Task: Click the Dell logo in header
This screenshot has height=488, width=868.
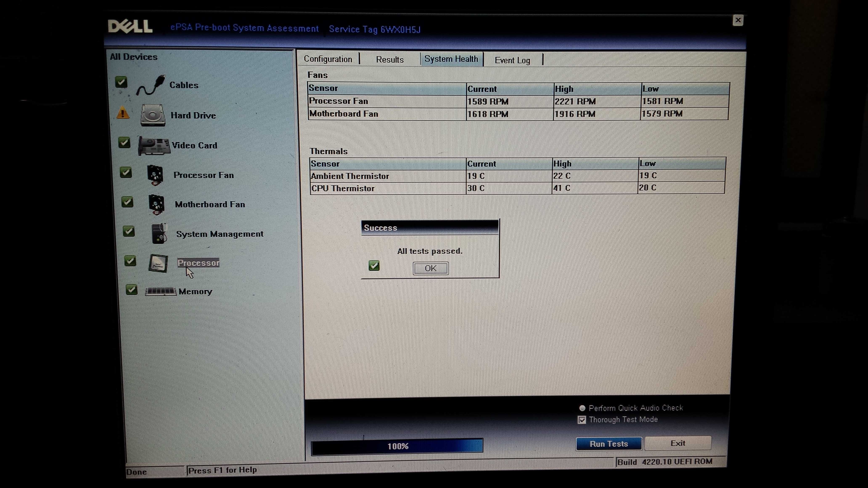Action: 130,26
